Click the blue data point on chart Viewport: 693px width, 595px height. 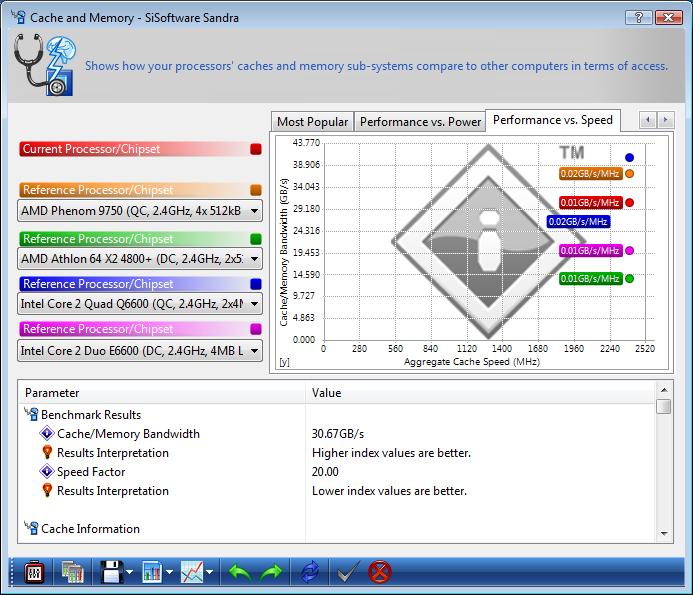(x=629, y=157)
